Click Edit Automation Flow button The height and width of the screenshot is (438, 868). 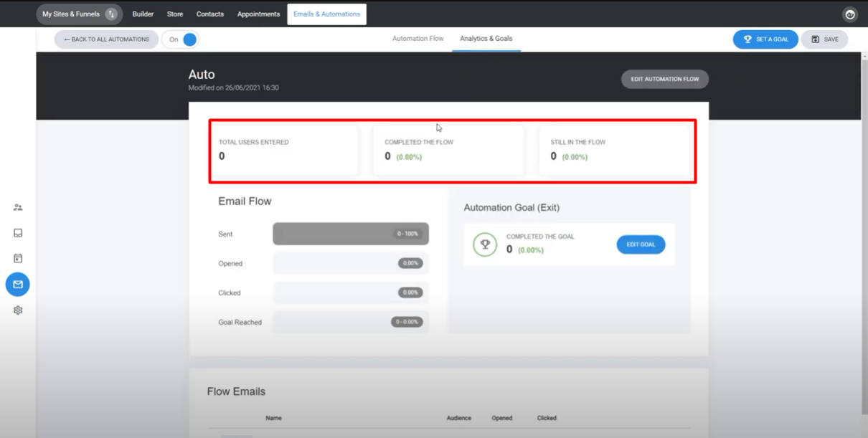pos(664,79)
